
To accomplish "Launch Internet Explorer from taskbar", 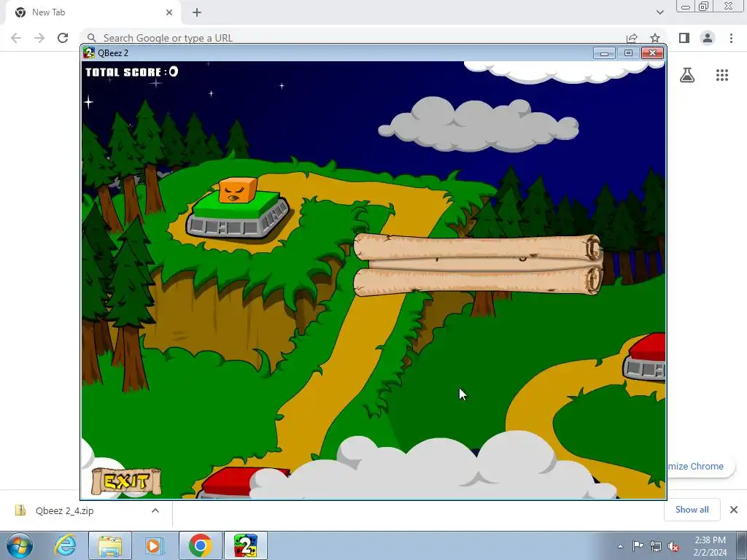I will (x=65, y=545).
